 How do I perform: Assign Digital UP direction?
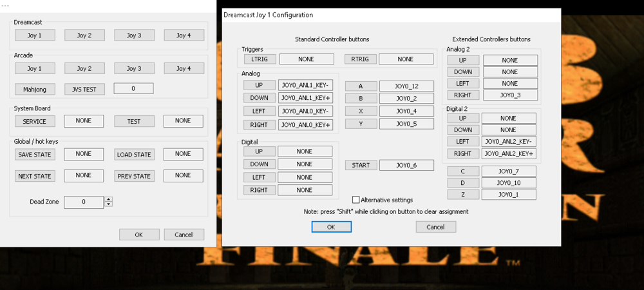click(259, 151)
